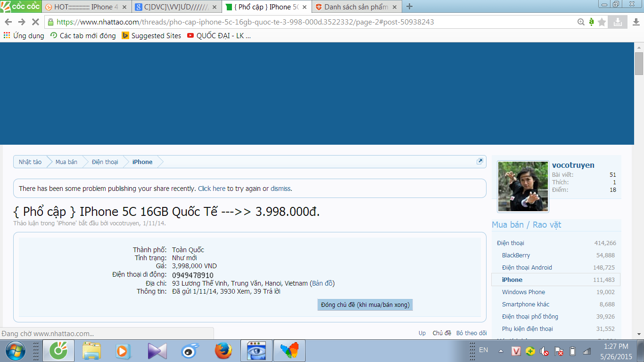Open Nhật tảo breadcrumb
Viewport: 644px width, 362px height.
(x=30, y=162)
